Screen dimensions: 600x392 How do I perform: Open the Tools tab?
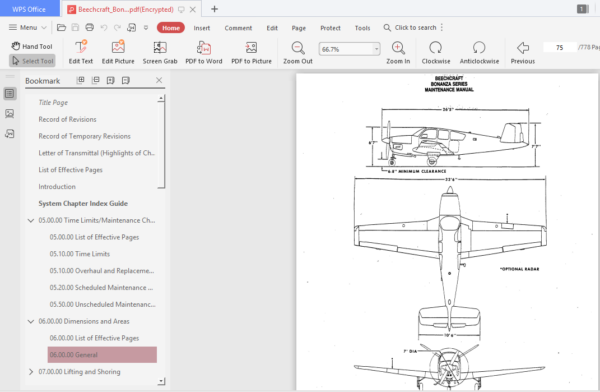coord(362,28)
